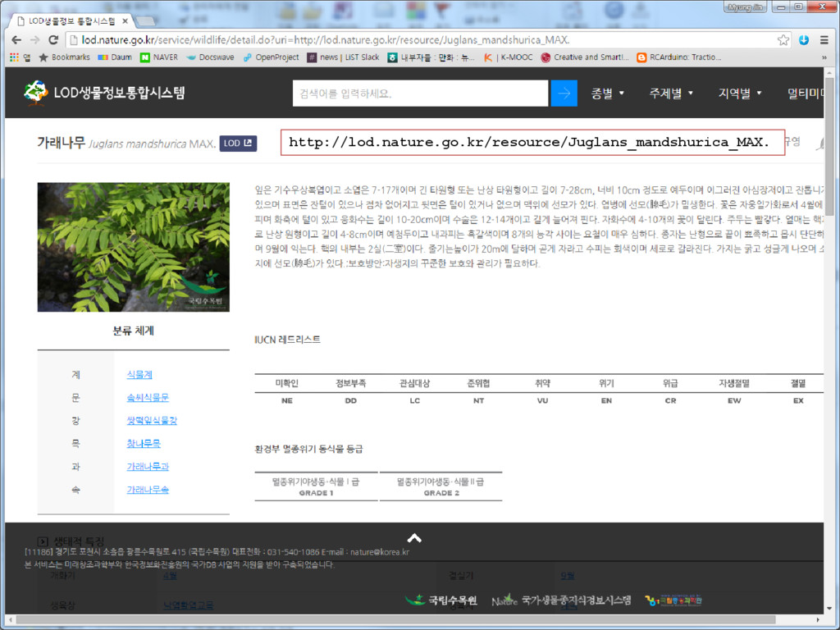Click the address bar URL

[326, 39]
